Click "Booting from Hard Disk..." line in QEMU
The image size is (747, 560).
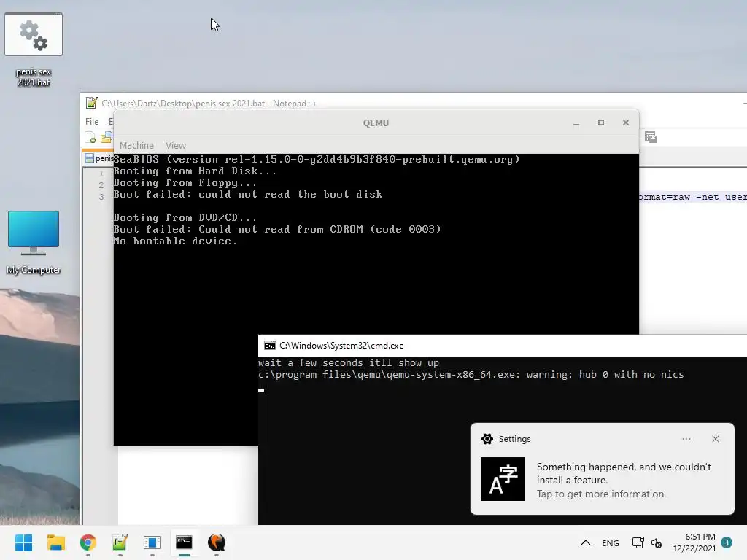pos(195,171)
